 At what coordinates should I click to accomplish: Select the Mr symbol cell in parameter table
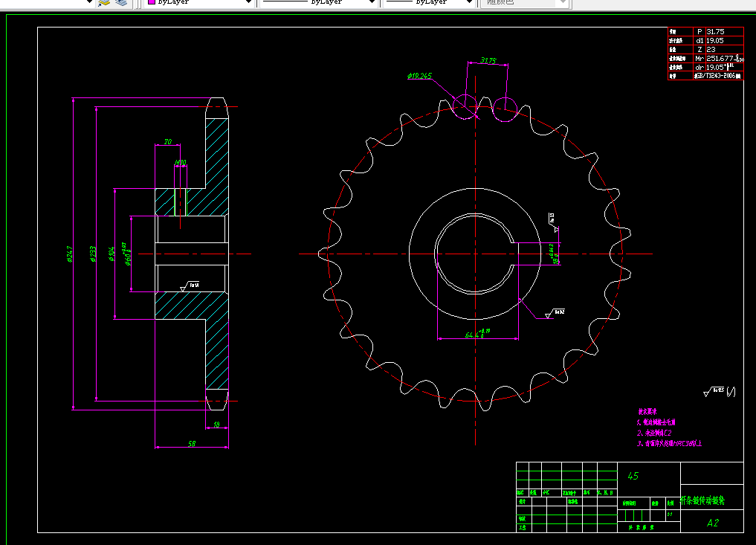point(700,58)
